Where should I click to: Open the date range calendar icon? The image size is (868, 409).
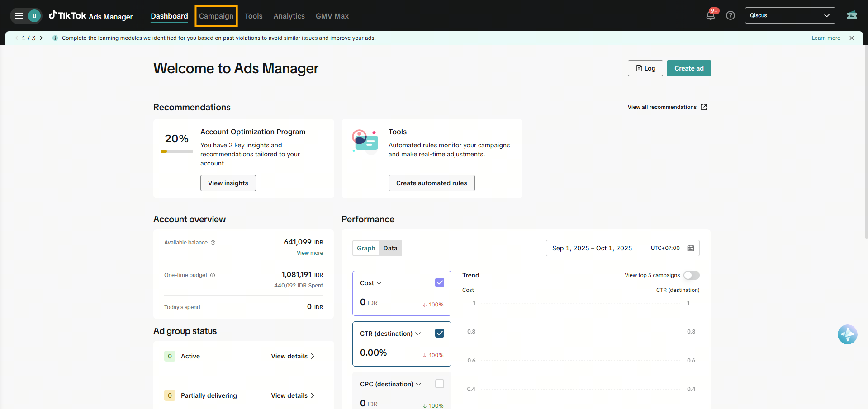(690, 248)
